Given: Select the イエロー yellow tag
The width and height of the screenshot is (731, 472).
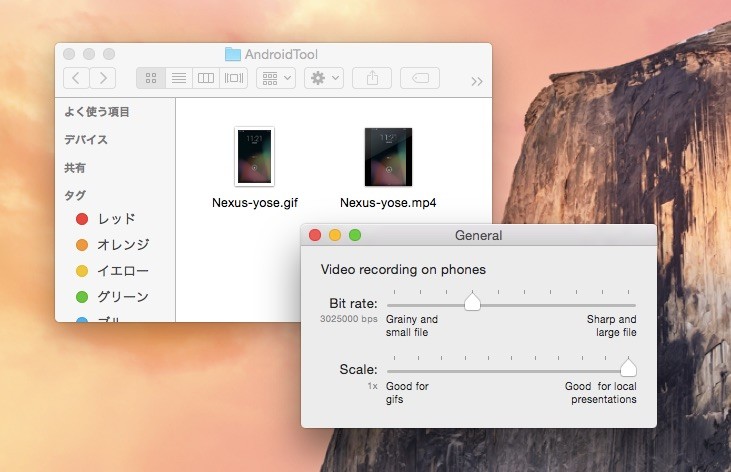Looking at the screenshot, I should [x=112, y=271].
